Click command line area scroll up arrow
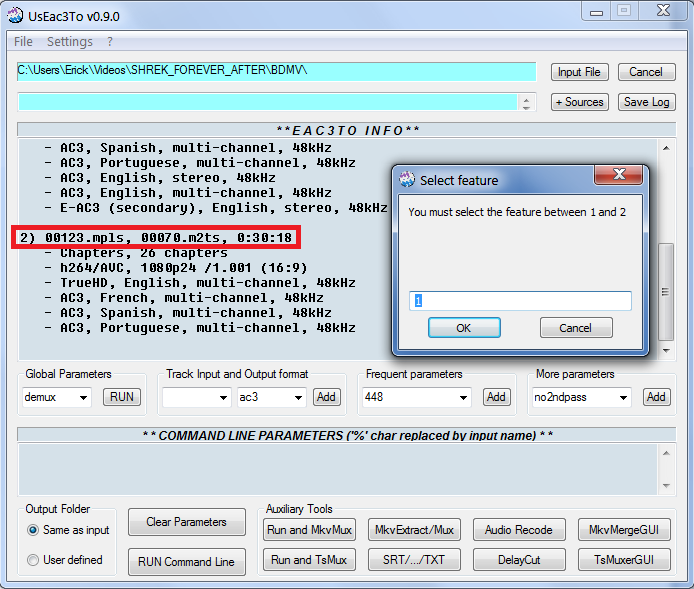This screenshot has height=589, width=694. point(666,453)
